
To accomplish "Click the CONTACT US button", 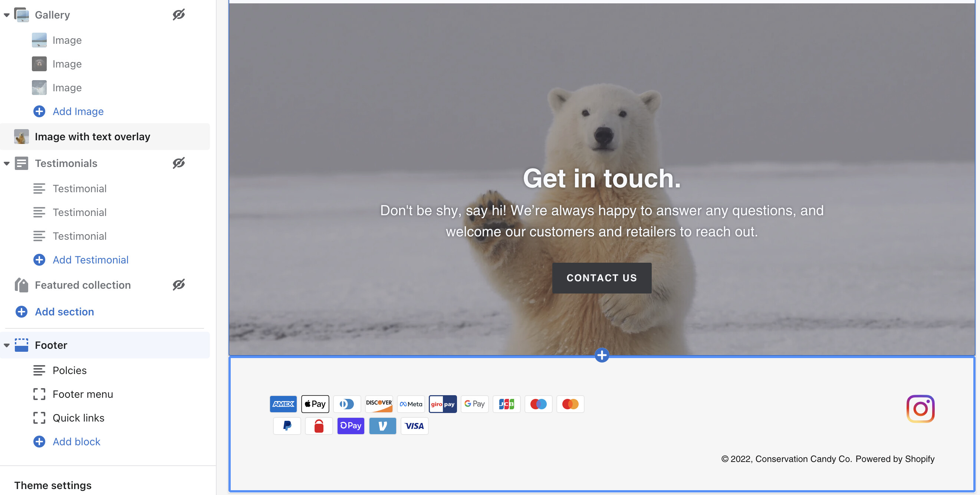I will pos(602,278).
